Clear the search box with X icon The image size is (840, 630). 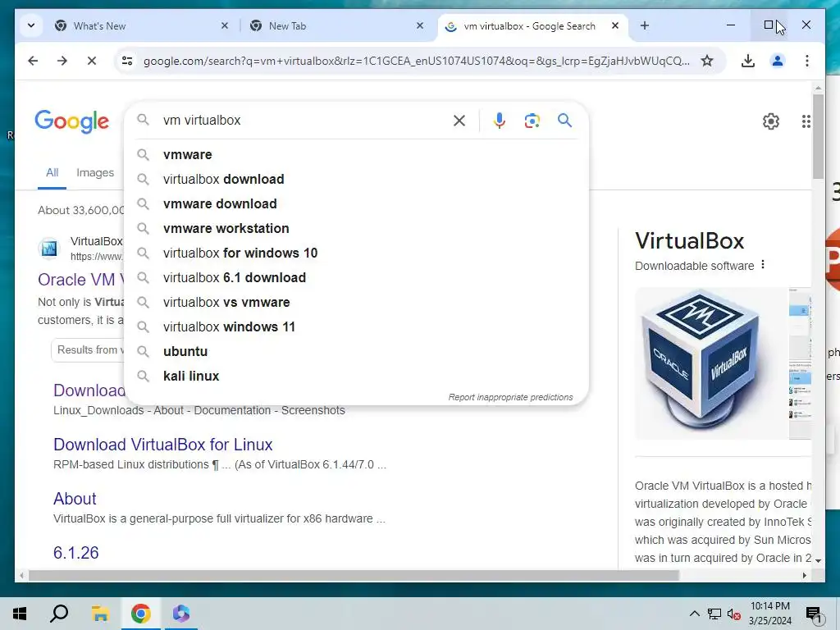coord(459,121)
